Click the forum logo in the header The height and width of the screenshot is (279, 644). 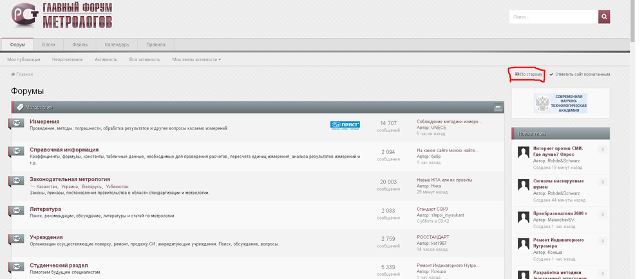62,15
